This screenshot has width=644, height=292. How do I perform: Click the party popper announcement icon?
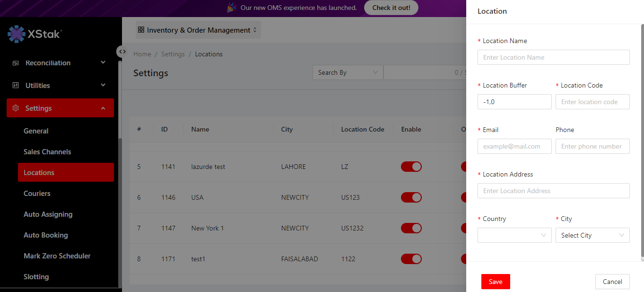click(x=231, y=8)
